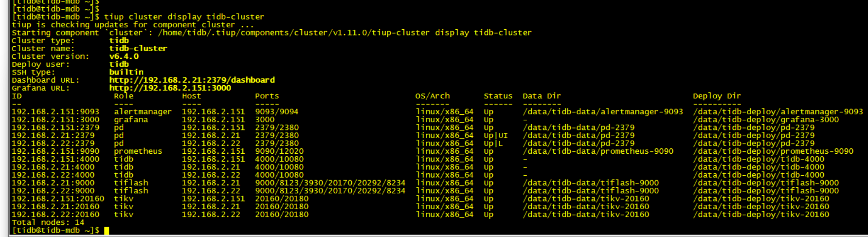Click the Data Dir column header
Screen dimensions: 868x237
click(542, 96)
